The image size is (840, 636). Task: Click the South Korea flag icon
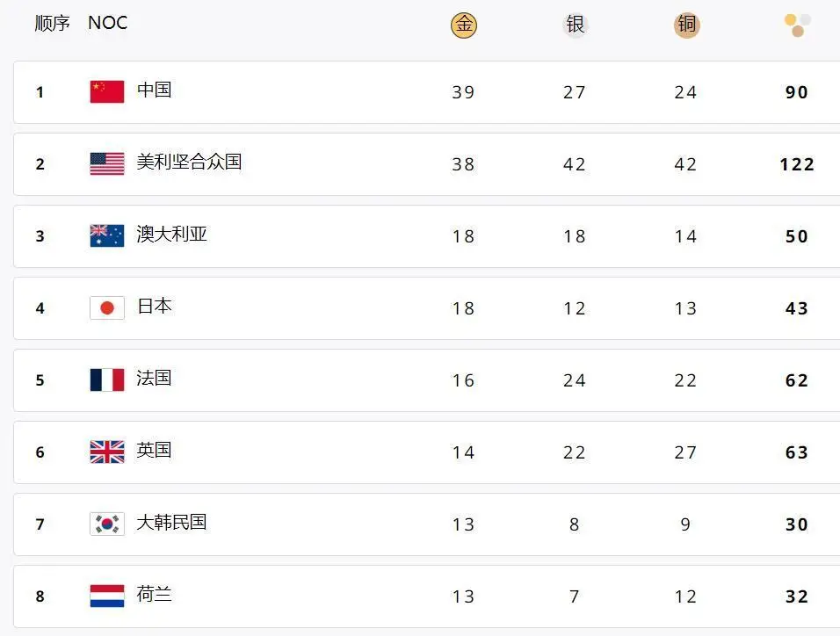pos(107,524)
